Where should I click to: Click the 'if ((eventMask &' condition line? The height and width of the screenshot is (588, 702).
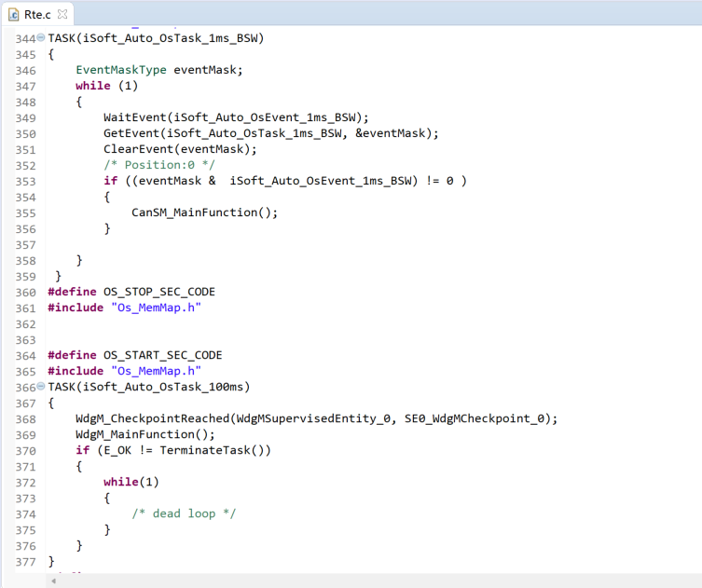coord(284,181)
